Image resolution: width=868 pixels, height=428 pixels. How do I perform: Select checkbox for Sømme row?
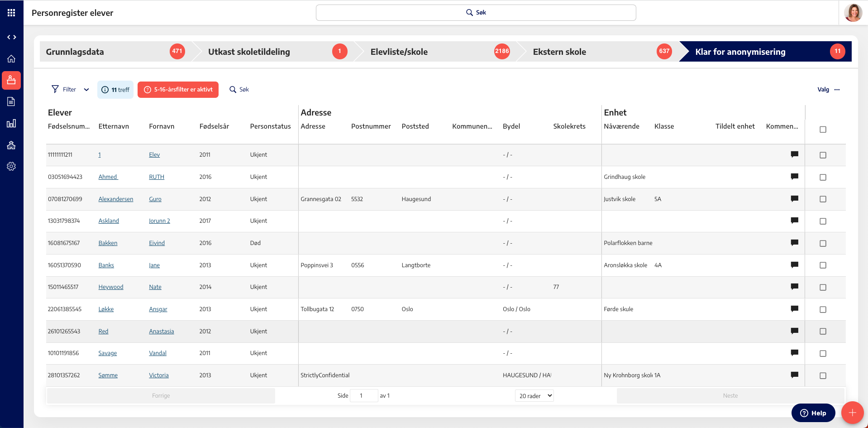[x=823, y=375]
